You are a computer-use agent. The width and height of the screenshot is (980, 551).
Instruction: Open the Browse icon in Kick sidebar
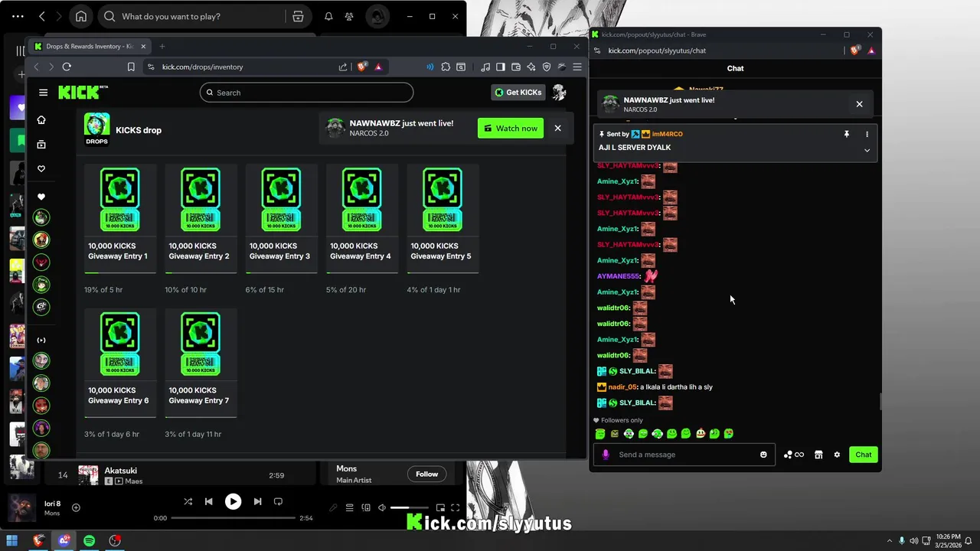[41, 145]
